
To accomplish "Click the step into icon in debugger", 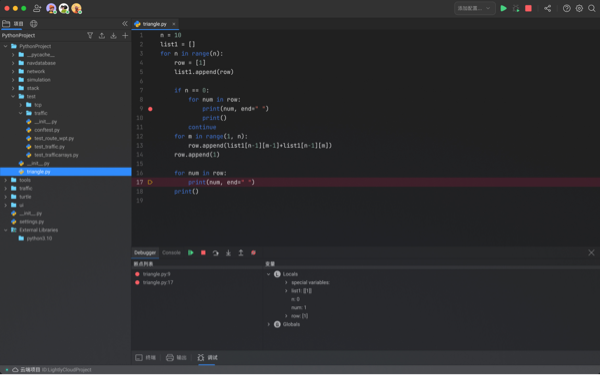I will (228, 253).
